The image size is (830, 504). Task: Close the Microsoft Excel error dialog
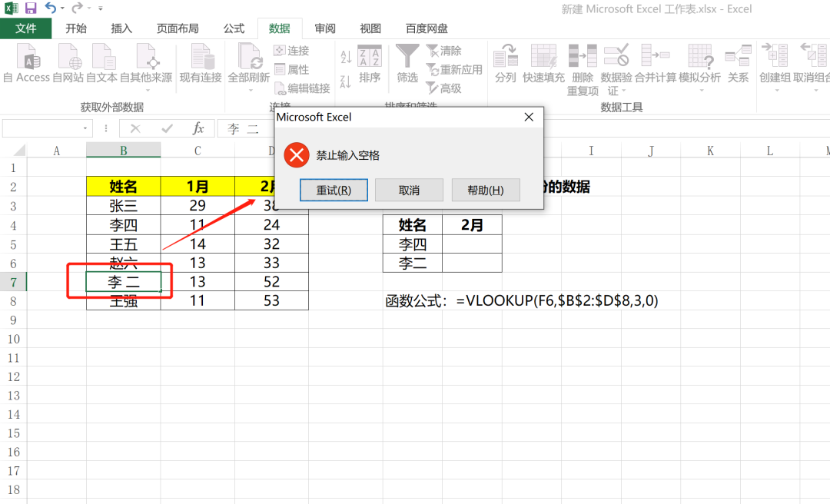pos(528,117)
